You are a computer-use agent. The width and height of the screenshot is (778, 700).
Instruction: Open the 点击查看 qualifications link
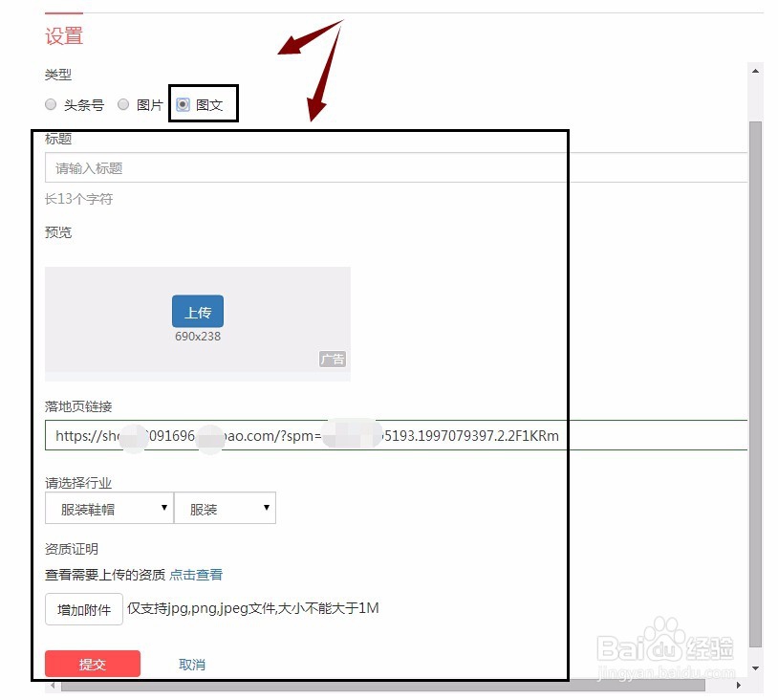196,575
